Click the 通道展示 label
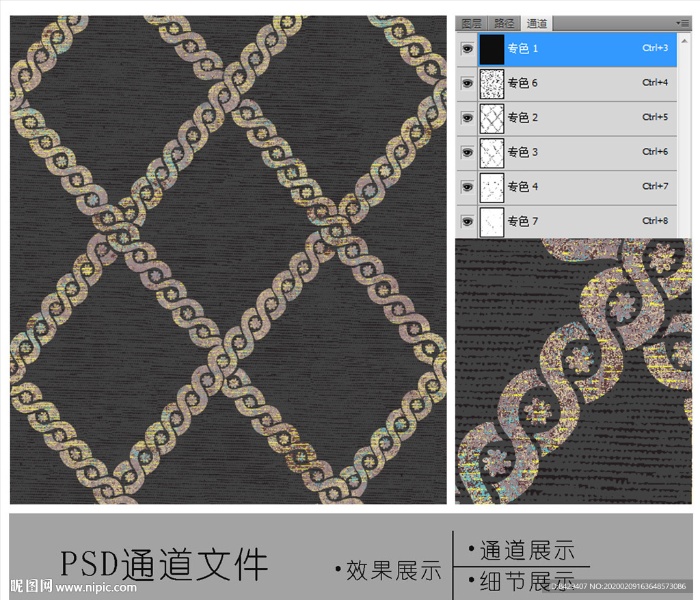 tap(527, 550)
